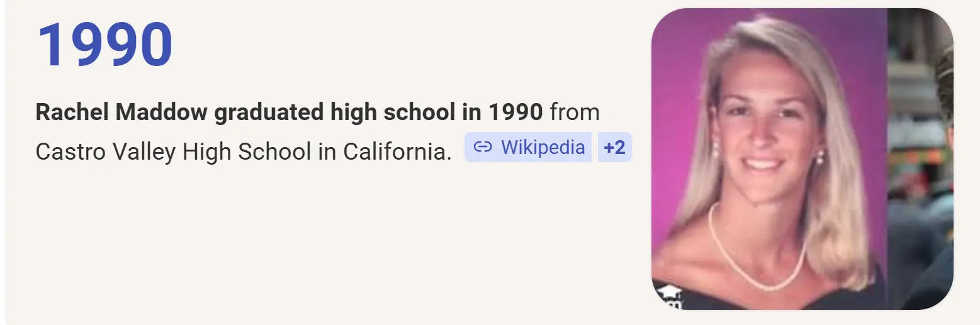This screenshot has height=325, width=980.
Task: Click the chain link icon beside Wikipedia
Action: point(482,147)
